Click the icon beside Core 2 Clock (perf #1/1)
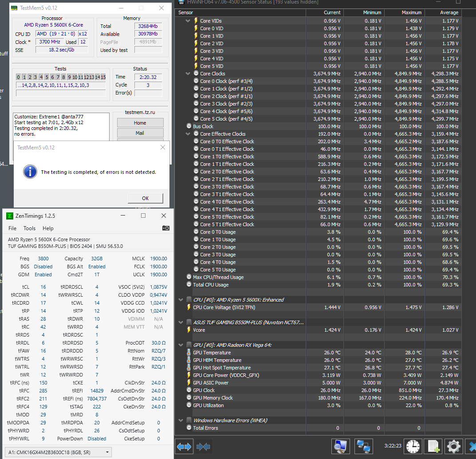476x459 pixels. click(196, 96)
